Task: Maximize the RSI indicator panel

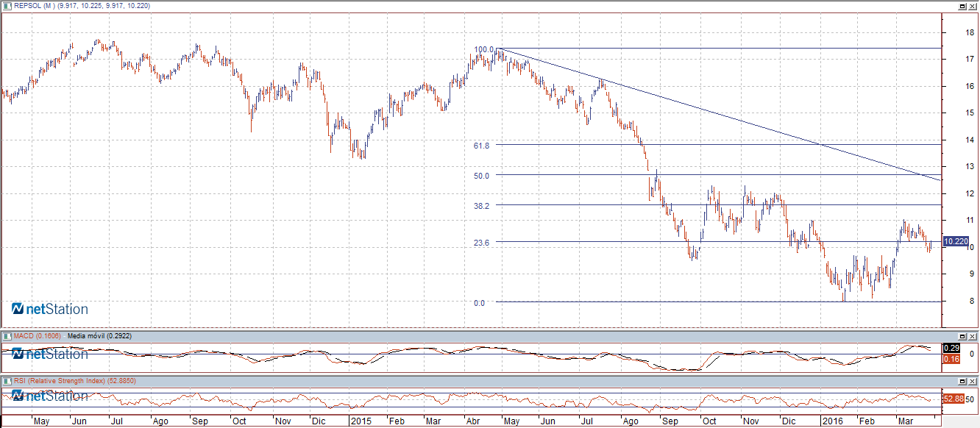Action: pyautogui.click(x=962, y=381)
